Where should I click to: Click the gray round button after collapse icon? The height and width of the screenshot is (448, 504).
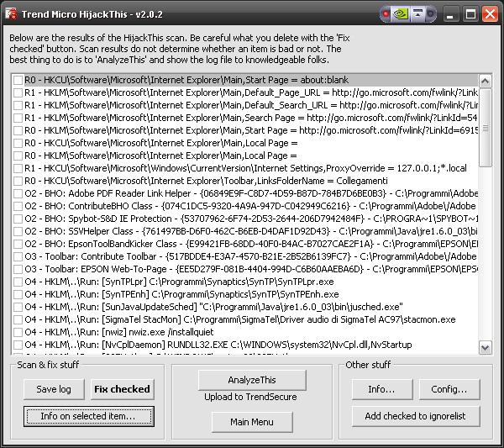pos(431,14)
